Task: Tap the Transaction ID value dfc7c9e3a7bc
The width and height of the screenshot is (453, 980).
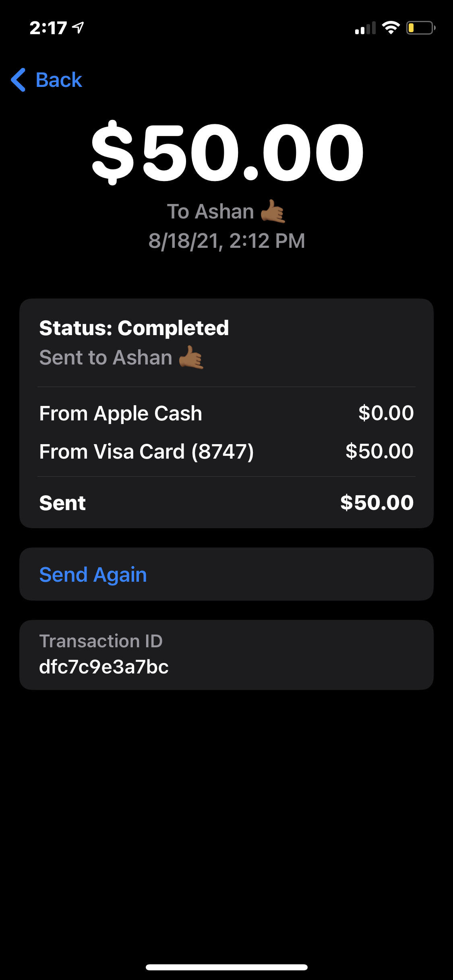Action: [104, 667]
